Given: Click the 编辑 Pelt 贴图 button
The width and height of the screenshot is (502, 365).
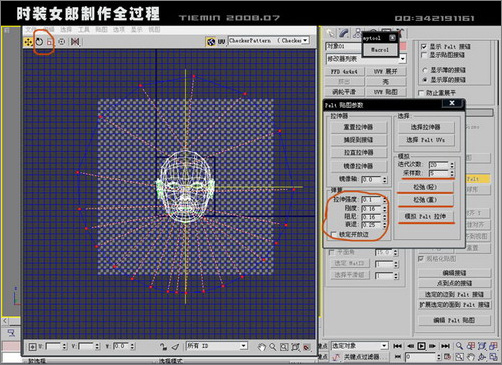Looking at the screenshot, I should click(x=455, y=320).
